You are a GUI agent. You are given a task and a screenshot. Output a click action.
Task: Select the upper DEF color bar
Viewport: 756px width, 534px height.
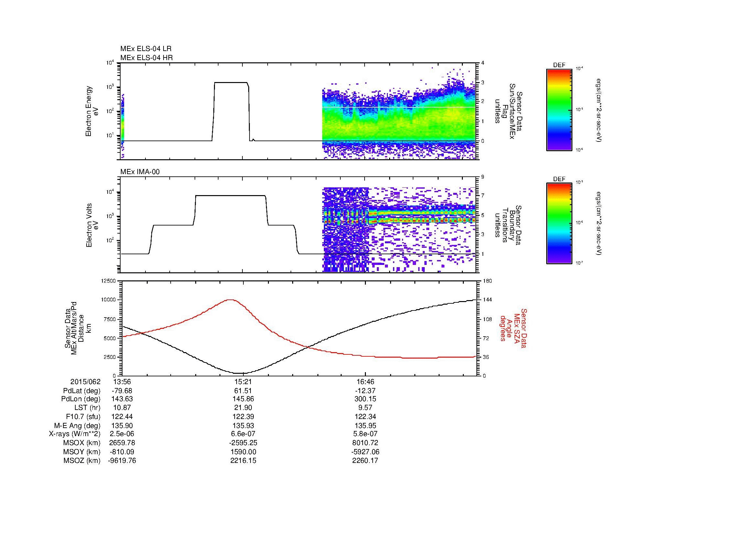click(559, 110)
